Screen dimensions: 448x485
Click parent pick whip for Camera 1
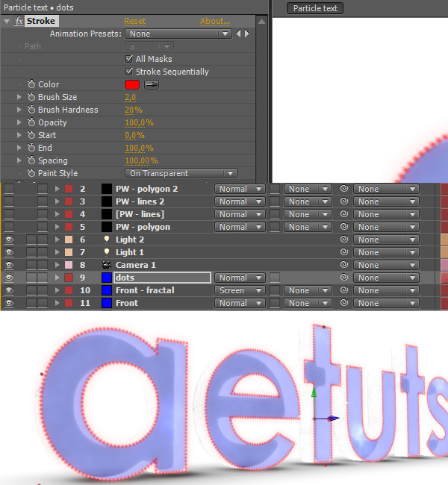(344, 264)
